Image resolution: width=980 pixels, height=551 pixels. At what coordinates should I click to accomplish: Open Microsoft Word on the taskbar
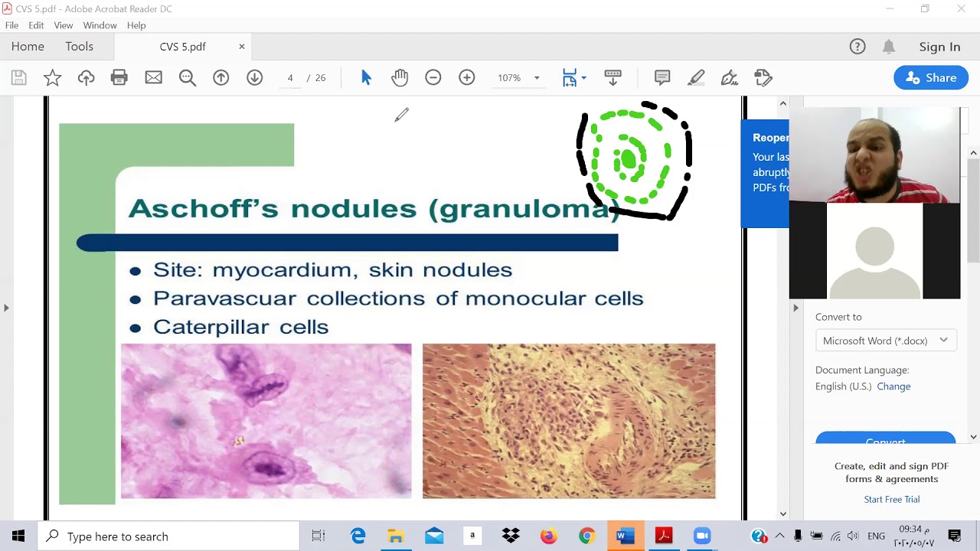pyautogui.click(x=626, y=536)
